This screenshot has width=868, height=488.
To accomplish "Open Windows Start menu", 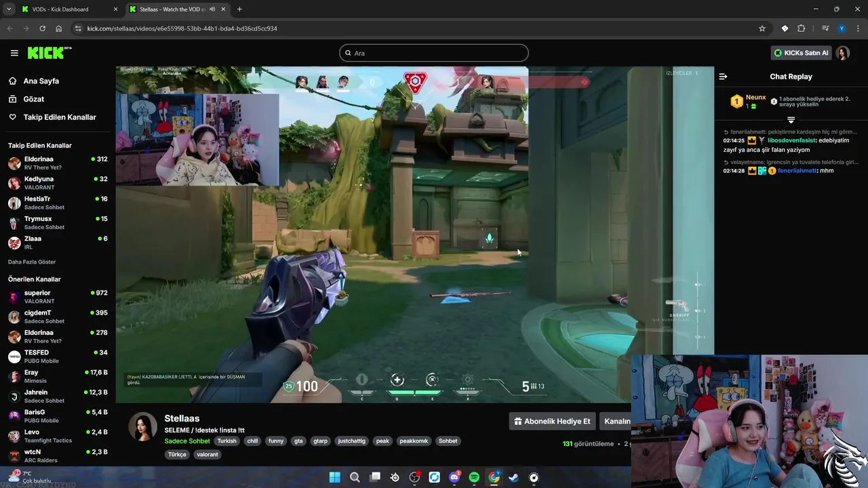I will click(x=335, y=477).
